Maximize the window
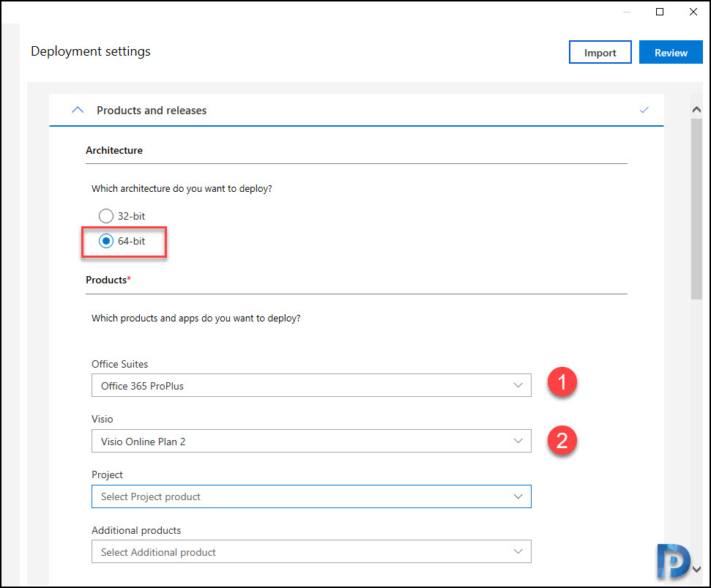This screenshot has height=588, width=711. coord(660,12)
